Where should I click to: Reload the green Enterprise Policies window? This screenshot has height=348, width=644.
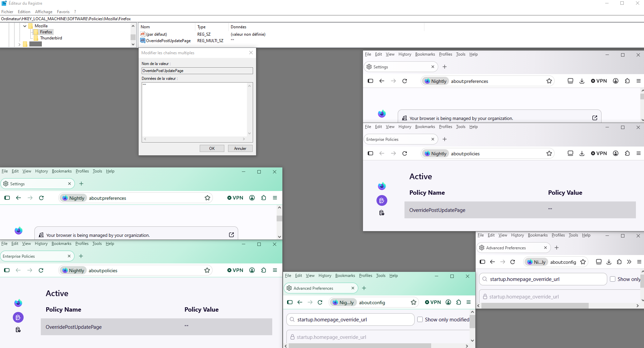[x=41, y=270]
